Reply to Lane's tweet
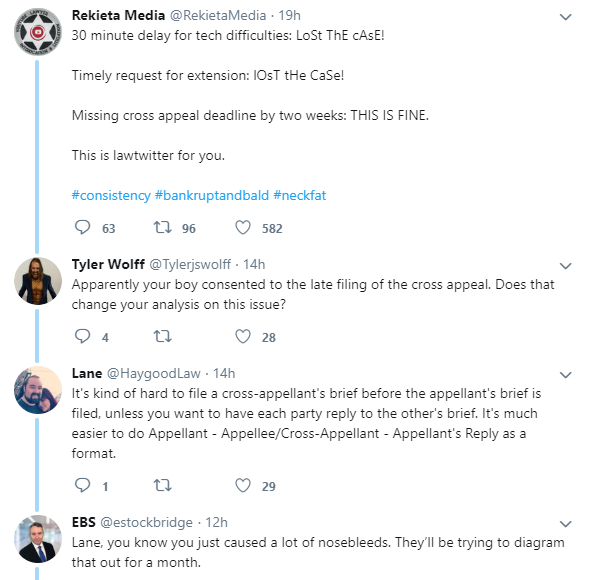589x580 pixels. coord(82,485)
